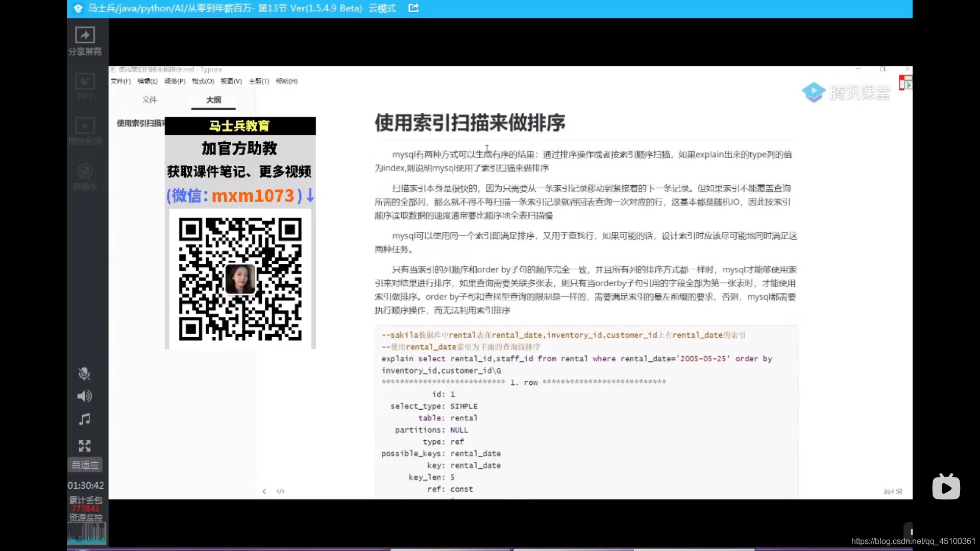The image size is (980, 551).
Task: Open the 主题(T) menu
Action: (x=259, y=81)
